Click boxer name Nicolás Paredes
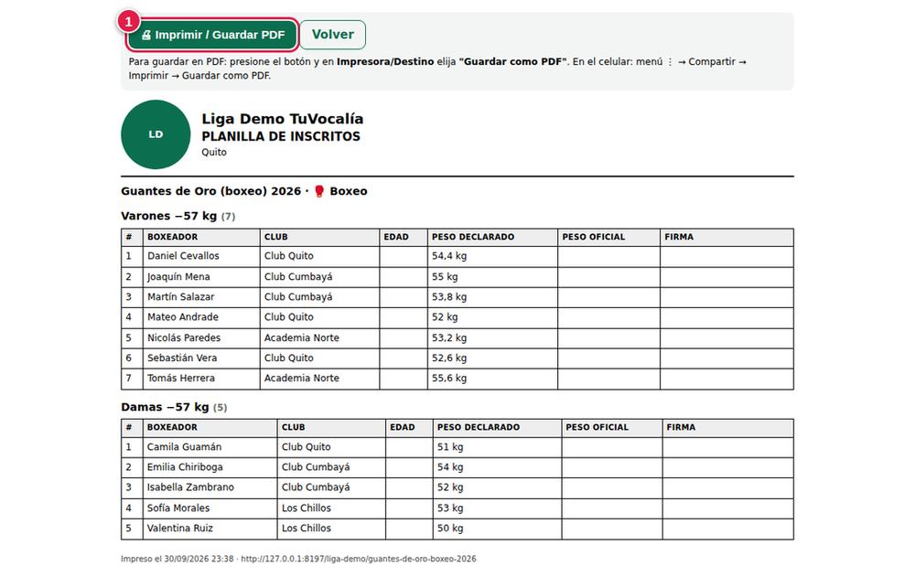 184,337
